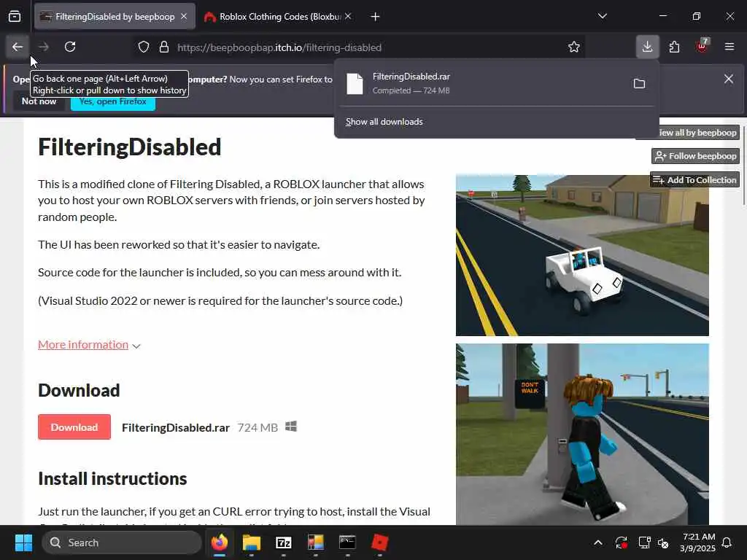Image resolution: width=747 pixels, height=560 pixels.
Task: Open the extensions puzzle icon
Action: [674, 47]
